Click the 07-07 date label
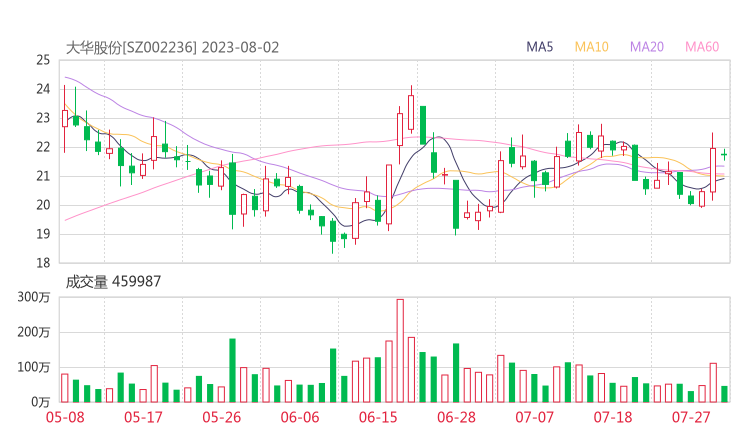 click(x=534, y=417)
